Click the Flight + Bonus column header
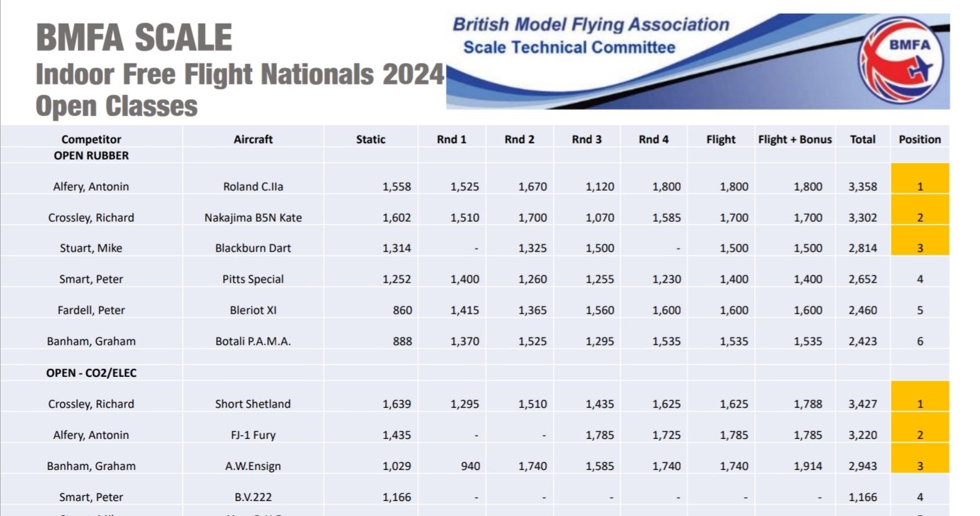Screen dimensions: 980x516 [794, 139]
